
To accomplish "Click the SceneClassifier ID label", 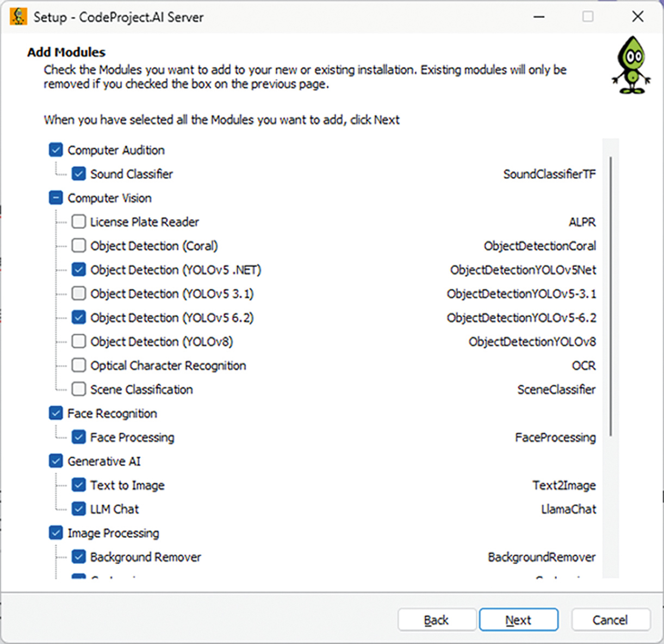I will (x=556, y=390).
